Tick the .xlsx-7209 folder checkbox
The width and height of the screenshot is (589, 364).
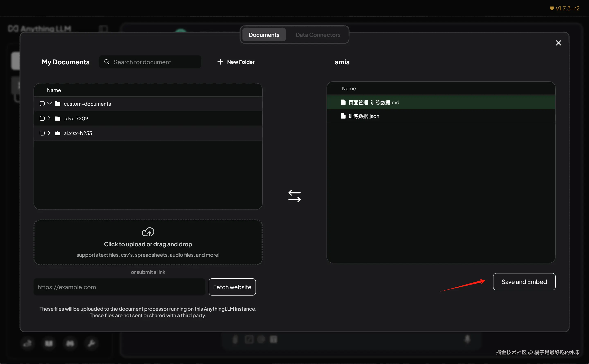[x=42, y=119]
